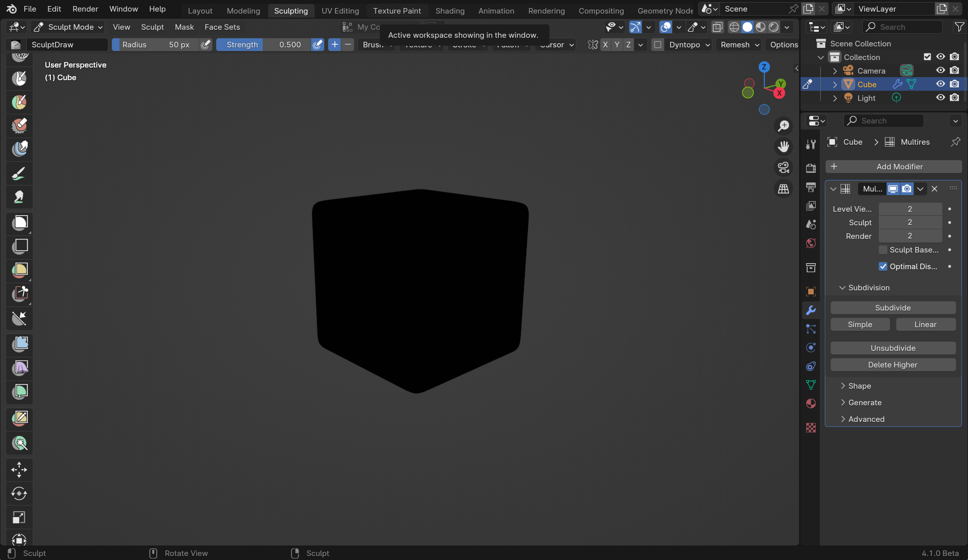Open the Render menu
The image size is (968, 560).
(85, 9)
